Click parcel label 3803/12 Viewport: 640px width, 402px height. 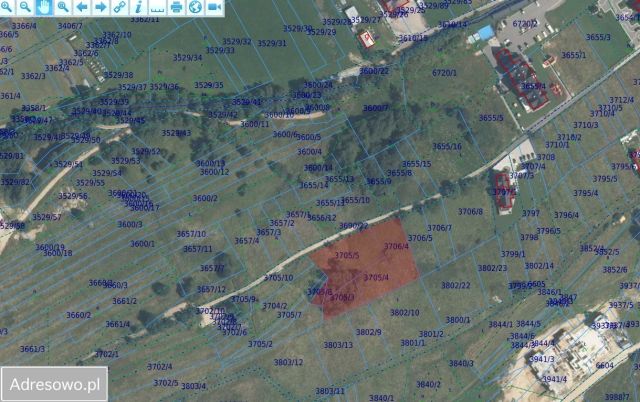click(288, 362)
